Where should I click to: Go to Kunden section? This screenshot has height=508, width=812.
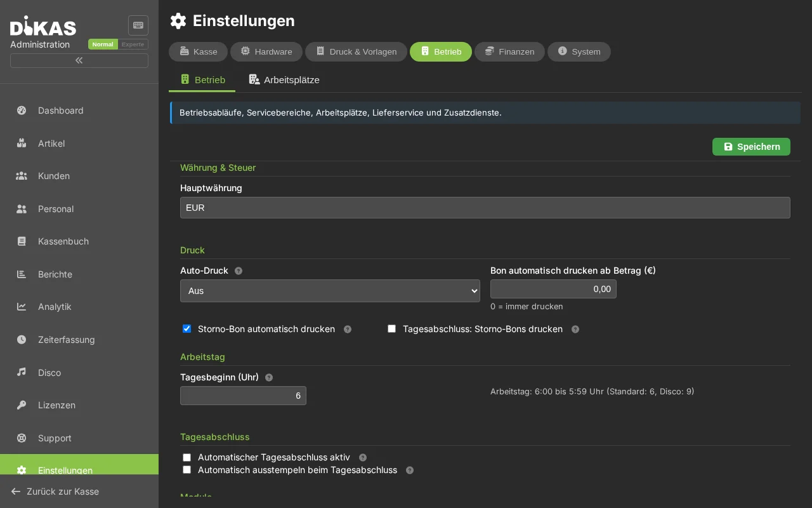pyautogui.click(x=79, y=176)
